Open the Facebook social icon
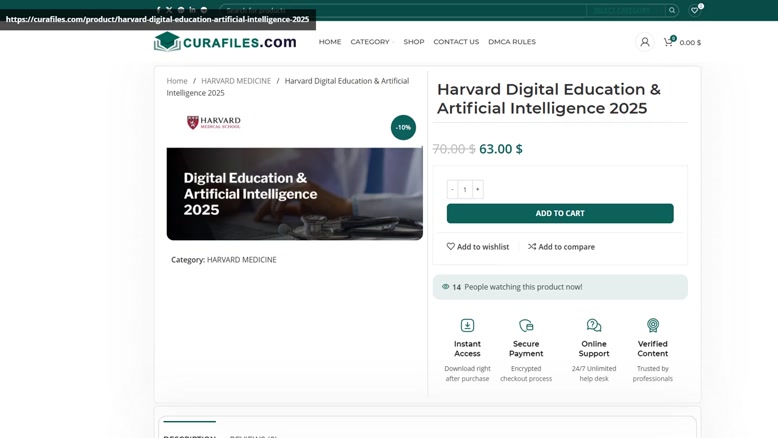The height and width of the screenshot is (438, 778). coord(158,9)
